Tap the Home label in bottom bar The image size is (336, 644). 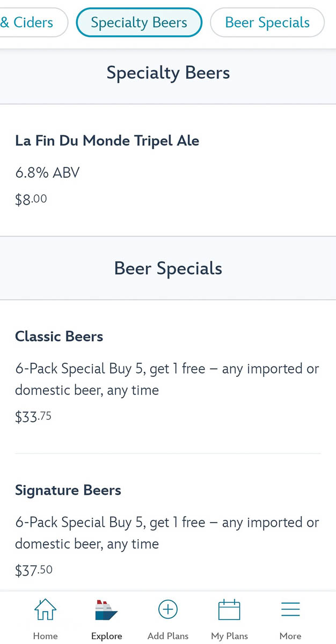tap(45, 636)
